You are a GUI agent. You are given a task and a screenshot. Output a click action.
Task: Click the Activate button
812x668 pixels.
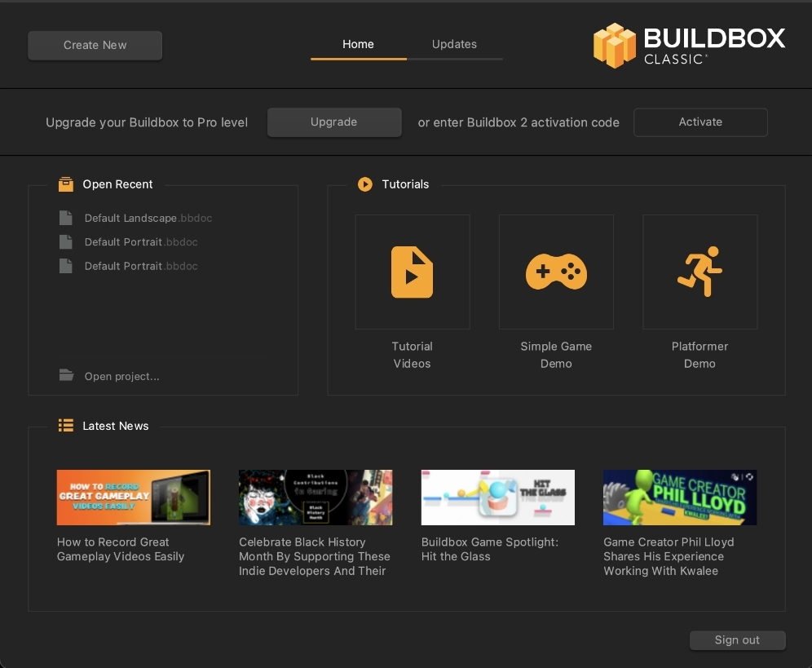point(700,122)
